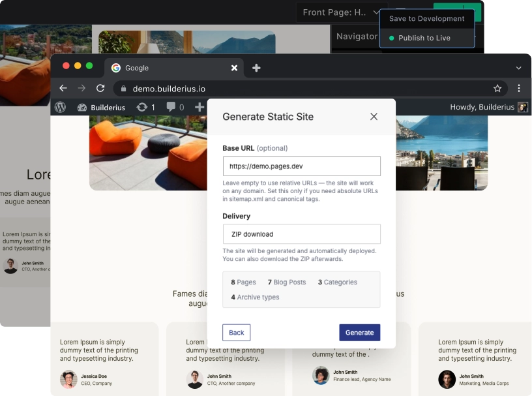This screenshot has width=532, height=396.
Task: Select Save to Development in back window
Action: (427, 19)
